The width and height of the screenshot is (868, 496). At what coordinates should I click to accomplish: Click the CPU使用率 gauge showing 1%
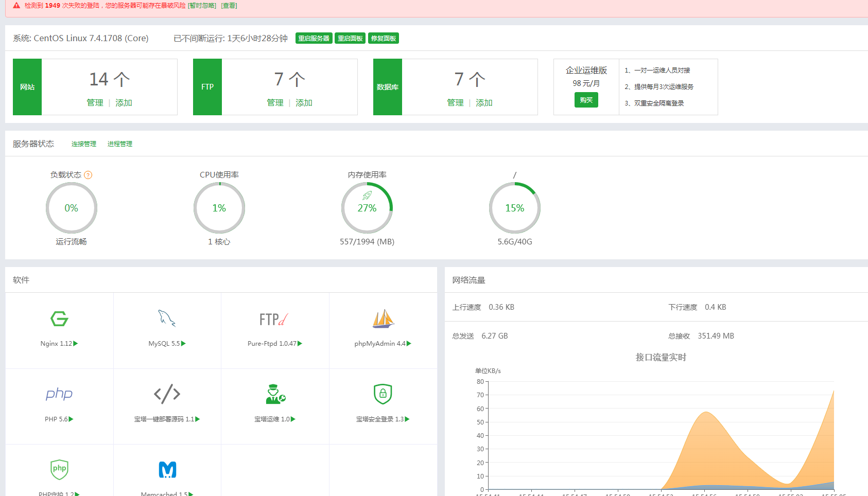coord(219,208)
